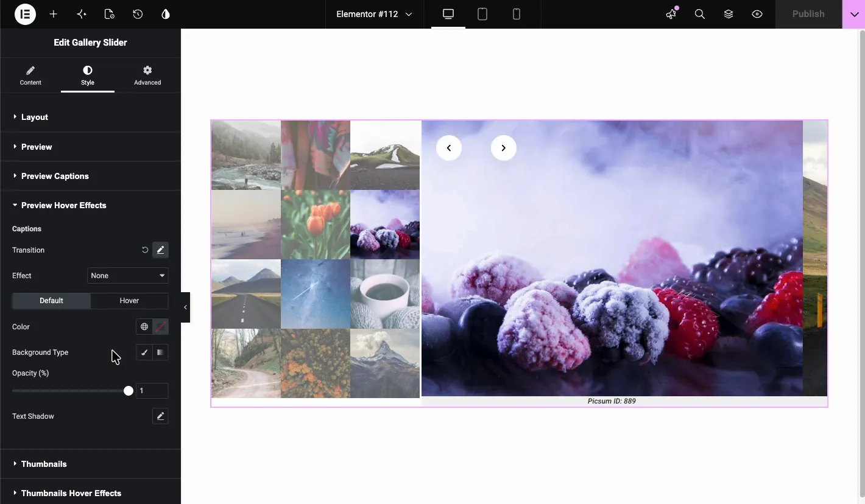Open the Elementor #112 document dropdown
Screen dimensions: 865x504
tap(374, 14)
